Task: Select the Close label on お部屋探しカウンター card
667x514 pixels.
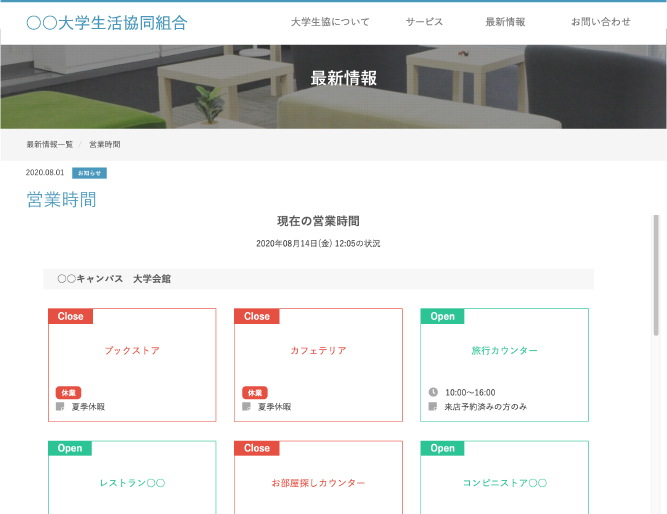Action: 257,449
